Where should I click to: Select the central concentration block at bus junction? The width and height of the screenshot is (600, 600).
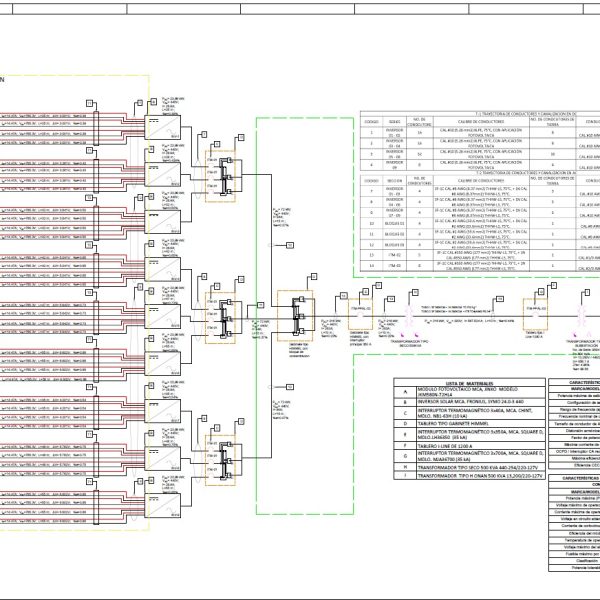coord(294,311)
